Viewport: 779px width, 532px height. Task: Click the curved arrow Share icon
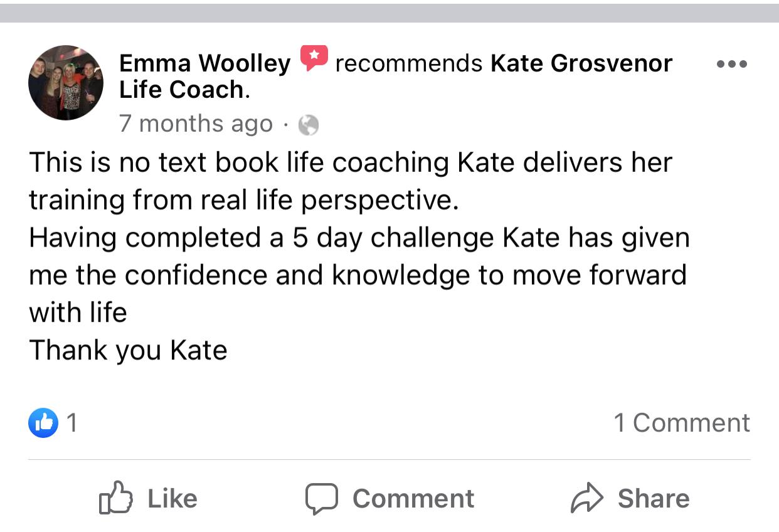[x=586, y=499]
